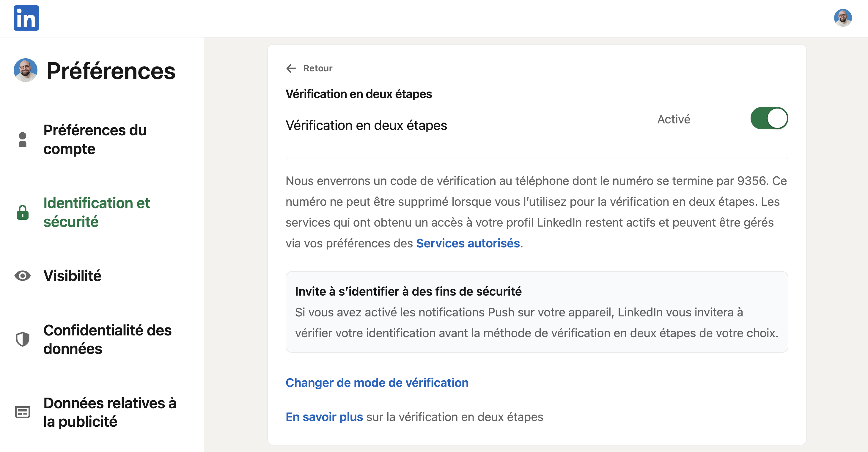
Task: Click the Activé status label
Action: click(674, 119)
